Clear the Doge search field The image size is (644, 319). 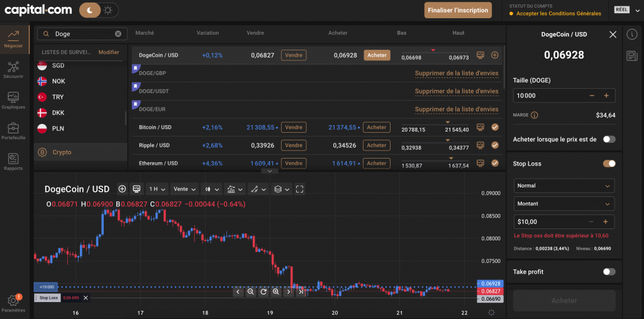[118, 34]
